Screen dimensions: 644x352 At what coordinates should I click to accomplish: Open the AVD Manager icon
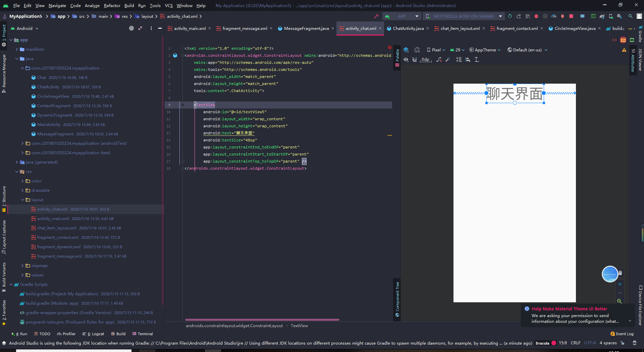coord(611,16)
